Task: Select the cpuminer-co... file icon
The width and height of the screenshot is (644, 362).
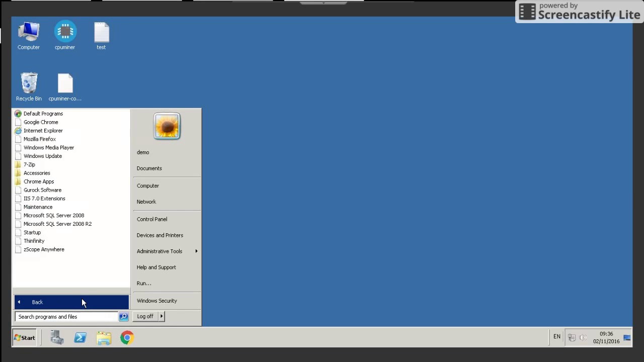Action: point(65,87)
